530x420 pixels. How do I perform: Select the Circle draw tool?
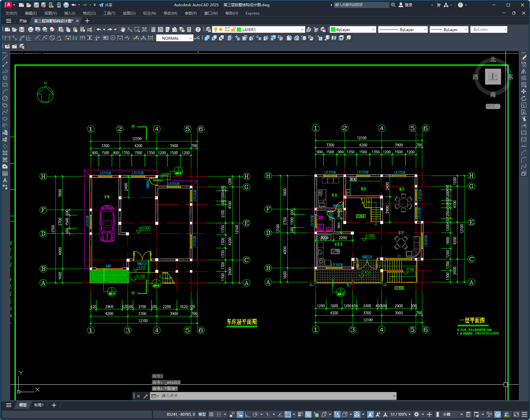pyautogui.click(x=5, y=98)
